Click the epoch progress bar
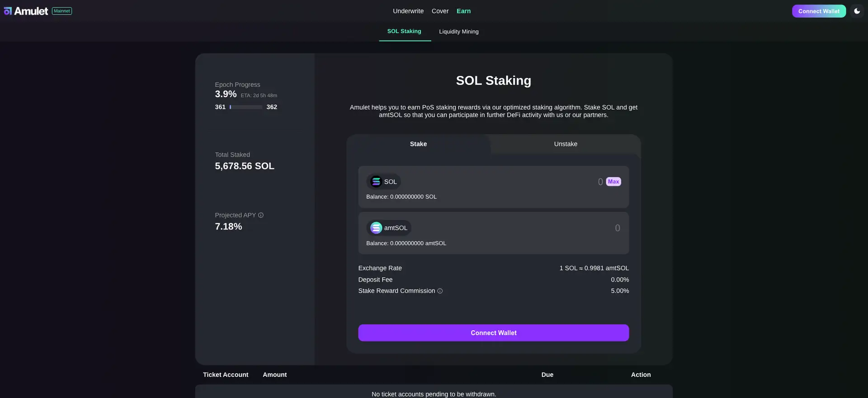This screenshot has width=868, height=398. point(246,107)
